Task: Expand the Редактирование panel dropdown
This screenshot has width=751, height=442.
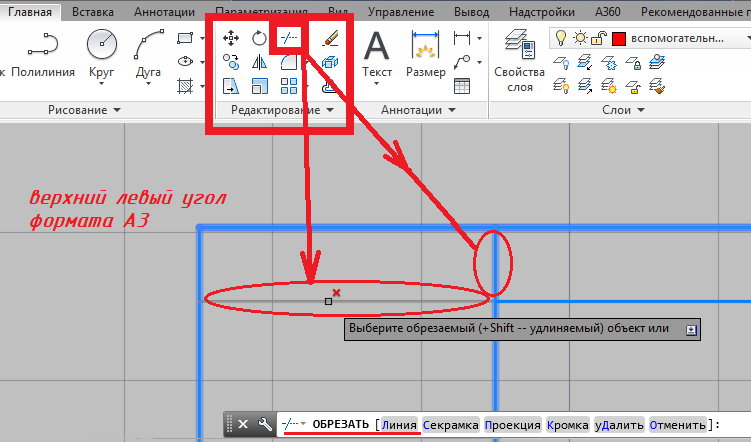Action: pyautogui.click(x=329, y=109)
